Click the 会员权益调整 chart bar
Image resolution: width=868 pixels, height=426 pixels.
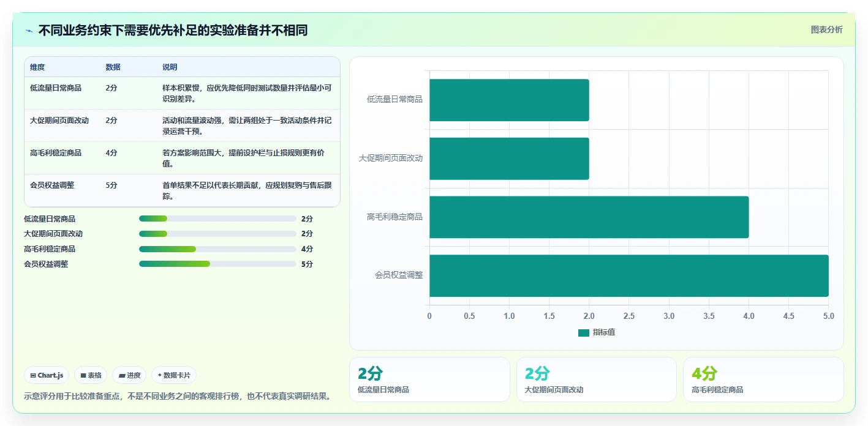tap(629, 275)
